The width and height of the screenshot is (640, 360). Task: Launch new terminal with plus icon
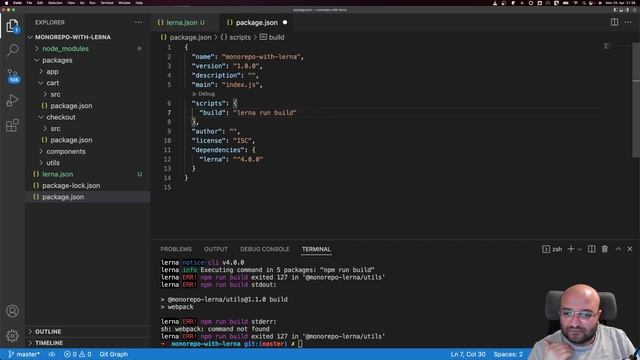point(571,249)
